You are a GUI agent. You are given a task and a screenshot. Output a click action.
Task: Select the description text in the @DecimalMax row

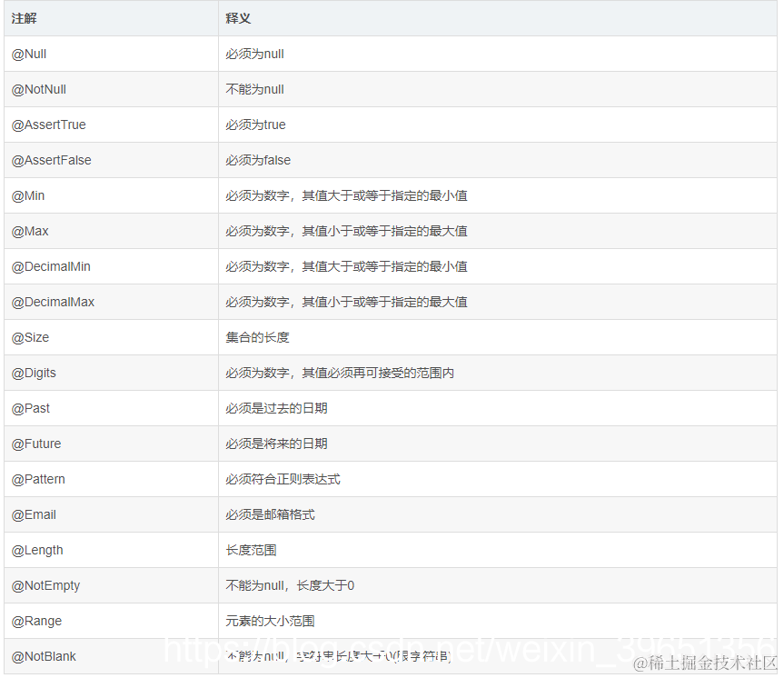tap(346, 303)
